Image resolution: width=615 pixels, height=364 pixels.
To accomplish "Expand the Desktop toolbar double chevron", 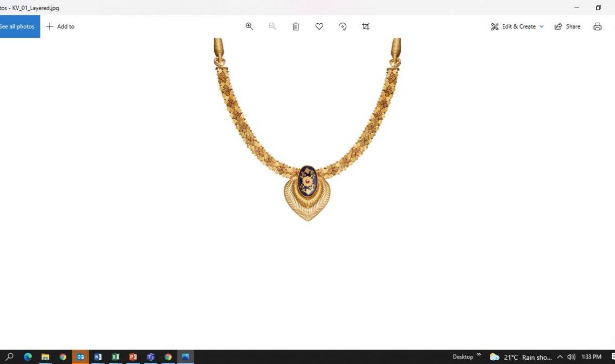I will click(x=479, y=355).
